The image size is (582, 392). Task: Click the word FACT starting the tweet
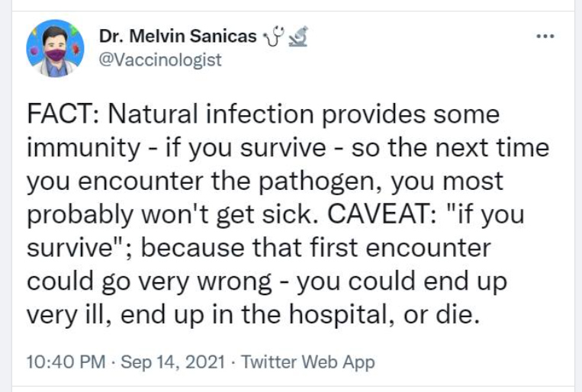pyautogui.click(x=59, y=115)
